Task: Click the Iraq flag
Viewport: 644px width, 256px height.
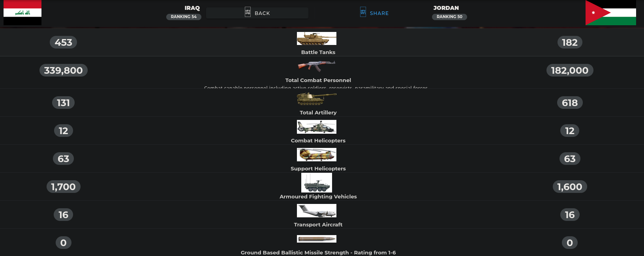Action: click(23, 13)
